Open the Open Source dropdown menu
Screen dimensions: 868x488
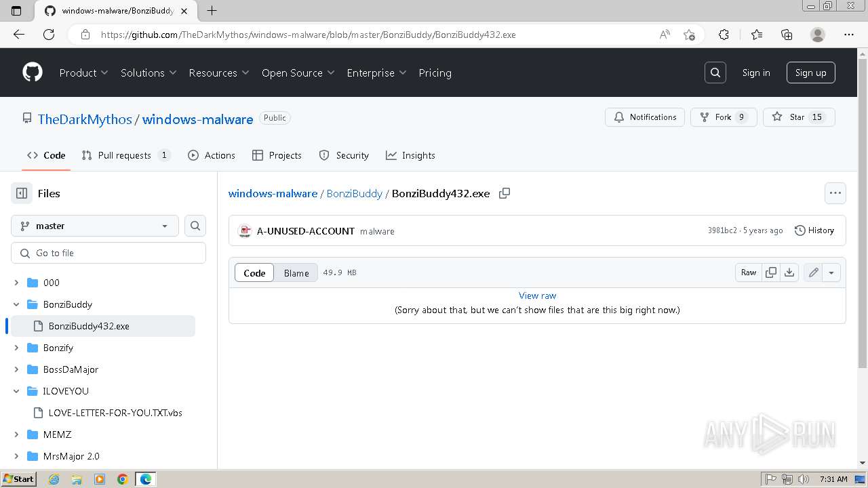(x=298, y=73)
